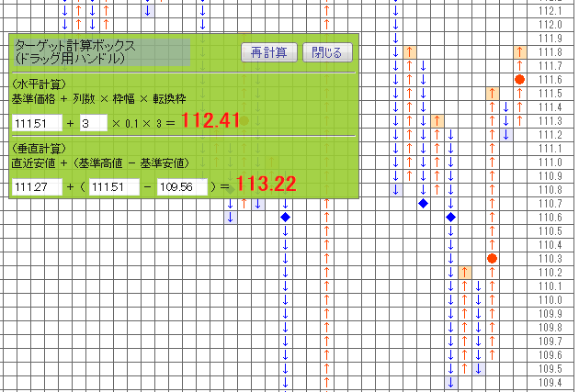Click the orange-highlighted up arrow on row 110.2
Viewport: 579px width, 392px height.
tap(464, 273)
